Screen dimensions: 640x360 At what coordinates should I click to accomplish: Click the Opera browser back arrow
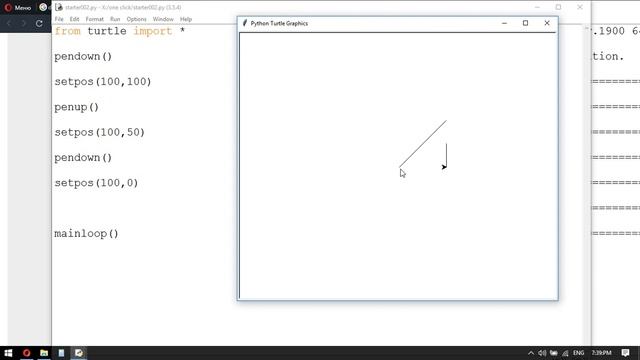(x=9, y=24)
